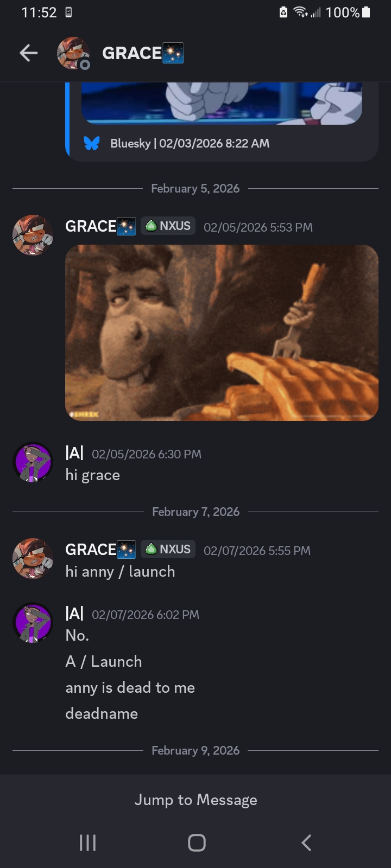Open the Bluesky embed preview image
This screenshot has height=868, width=391.
[222, 104]
